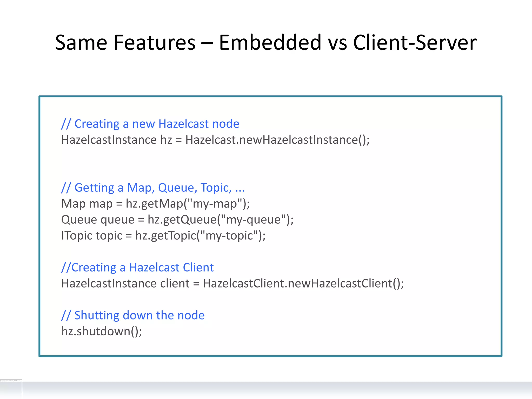Click the word 'Embedded' in the title
The width and height of the screenshot is (532, 399).
pyautogui.click(x=270, y=42)
